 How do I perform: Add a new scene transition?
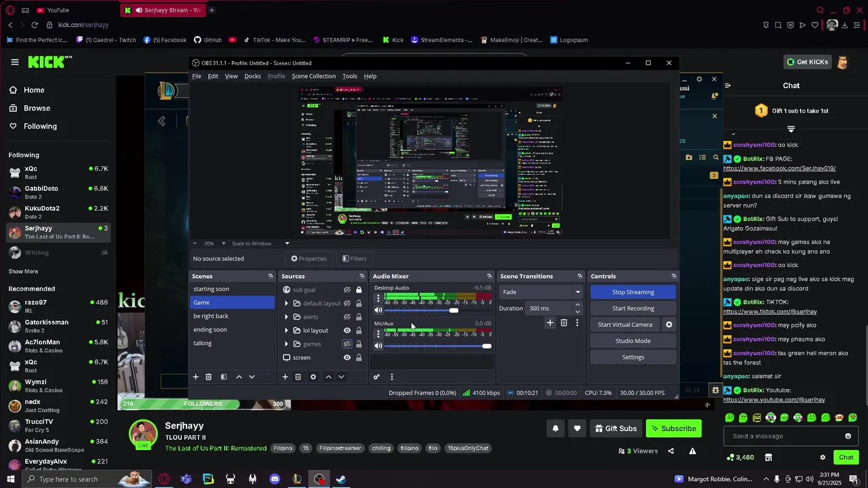coord(550,323)
